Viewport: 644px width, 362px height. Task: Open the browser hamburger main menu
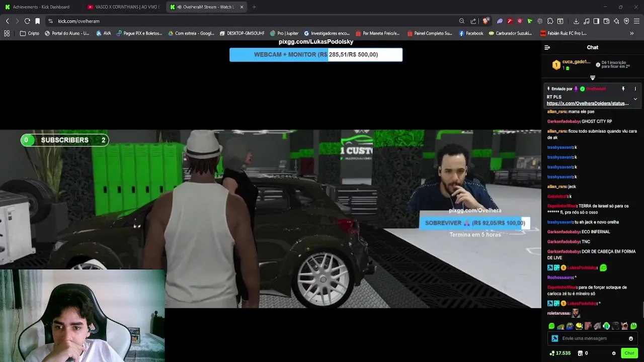click(636, 21)
